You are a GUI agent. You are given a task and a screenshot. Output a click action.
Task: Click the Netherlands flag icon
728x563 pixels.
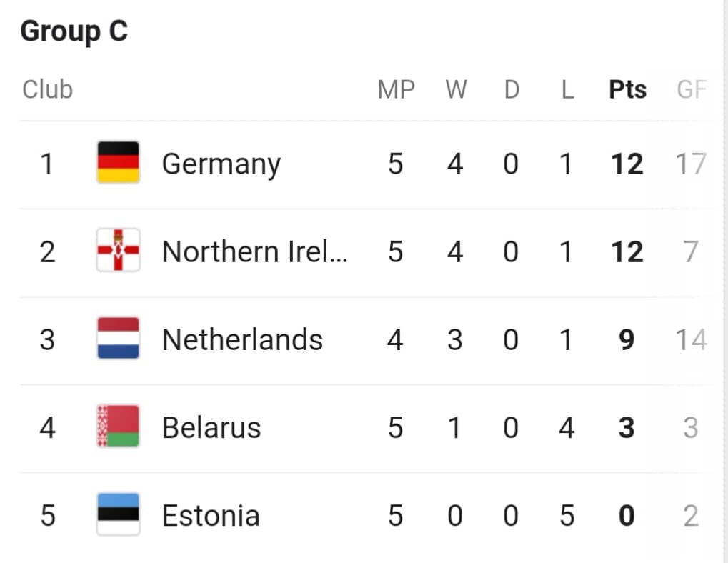118,338
